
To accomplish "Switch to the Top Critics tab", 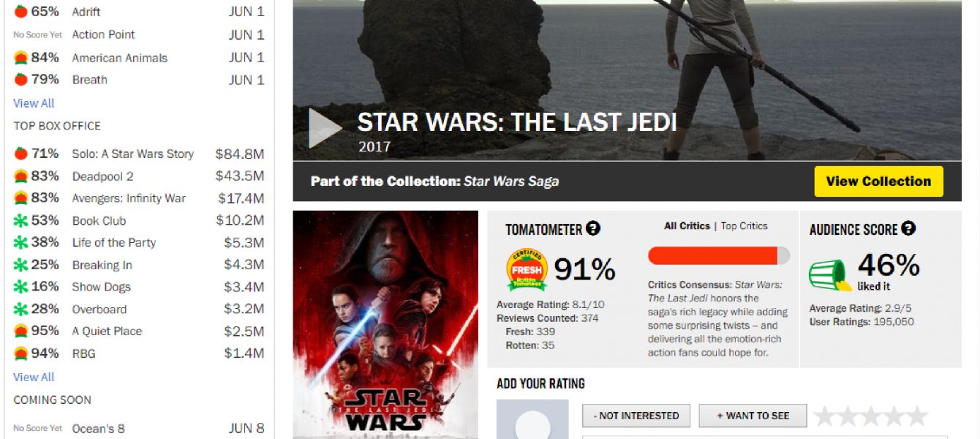I will (x=745, y=226).
